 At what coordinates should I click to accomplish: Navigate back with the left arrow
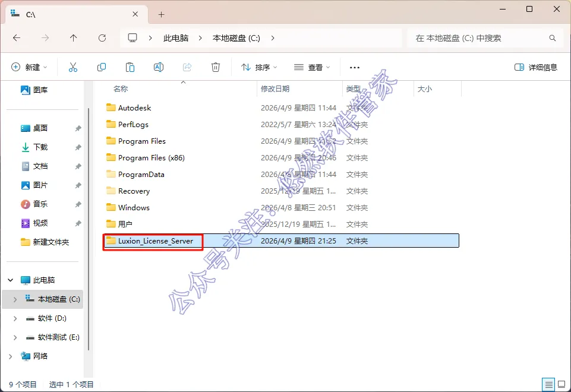17,38
